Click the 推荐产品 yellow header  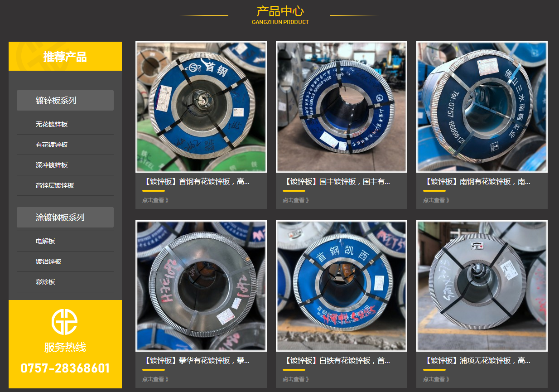coord(65,56)
